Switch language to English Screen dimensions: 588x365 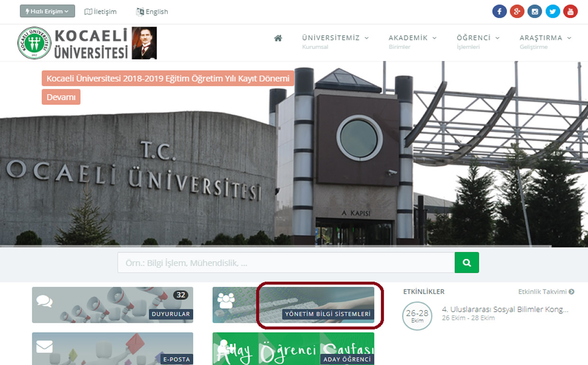[152, 11]
